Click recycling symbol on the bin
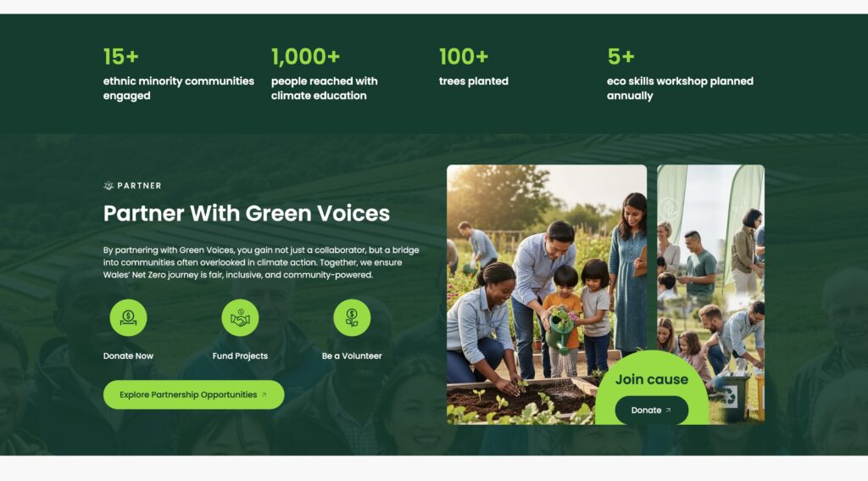Viewport: 868px width, 481px height. pyautogui.click(x=728, y=395)
